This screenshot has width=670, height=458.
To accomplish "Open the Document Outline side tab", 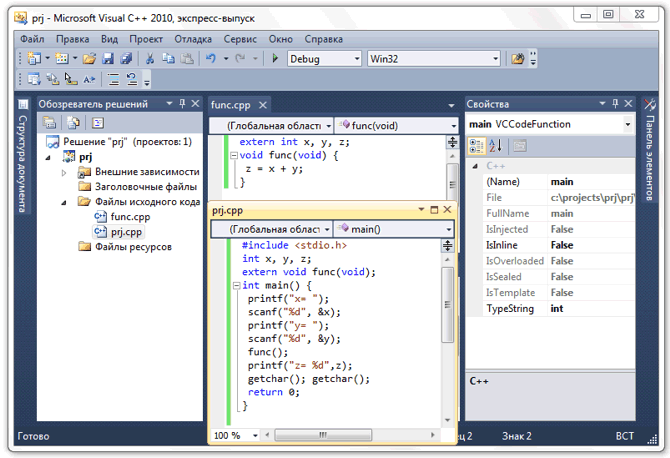I will click(22, 157).
